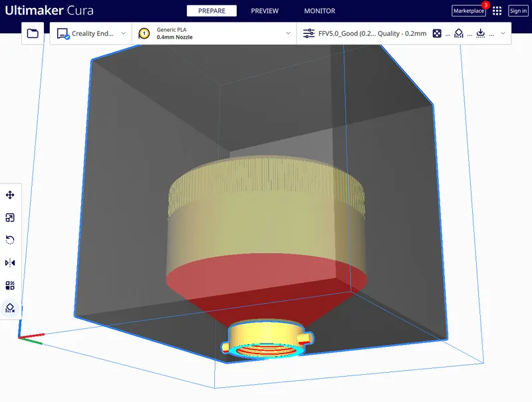Select the Rotate tool
532x402 pixels.
[x=10, y=240]
